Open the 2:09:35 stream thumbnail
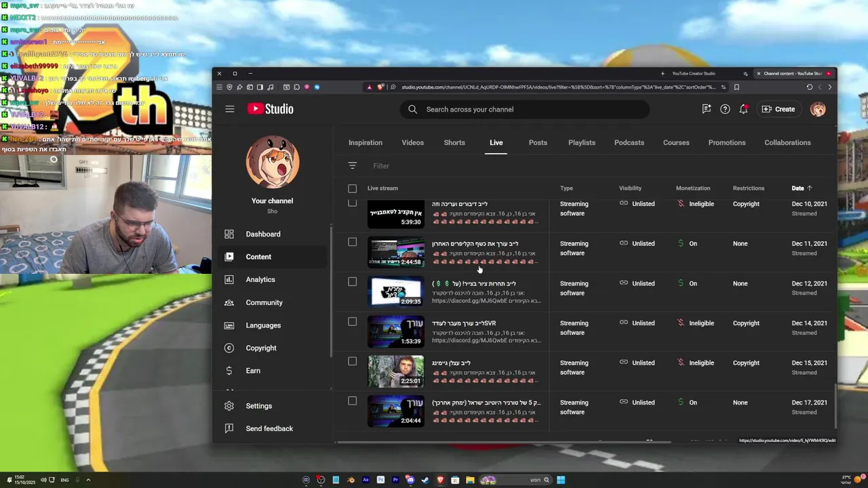Screen dimensions: 868x488 tap(396, 291)
